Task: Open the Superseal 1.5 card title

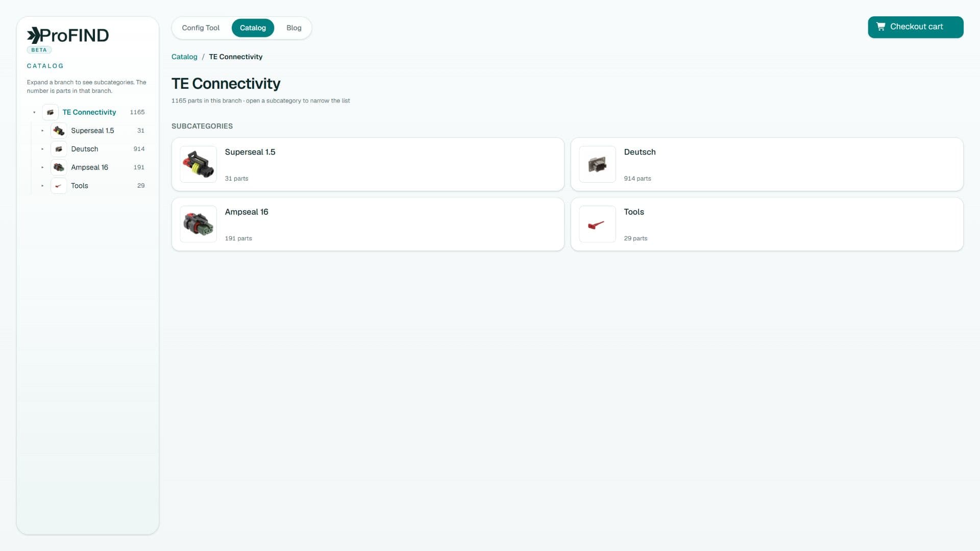Action: (x=250, y=152)
